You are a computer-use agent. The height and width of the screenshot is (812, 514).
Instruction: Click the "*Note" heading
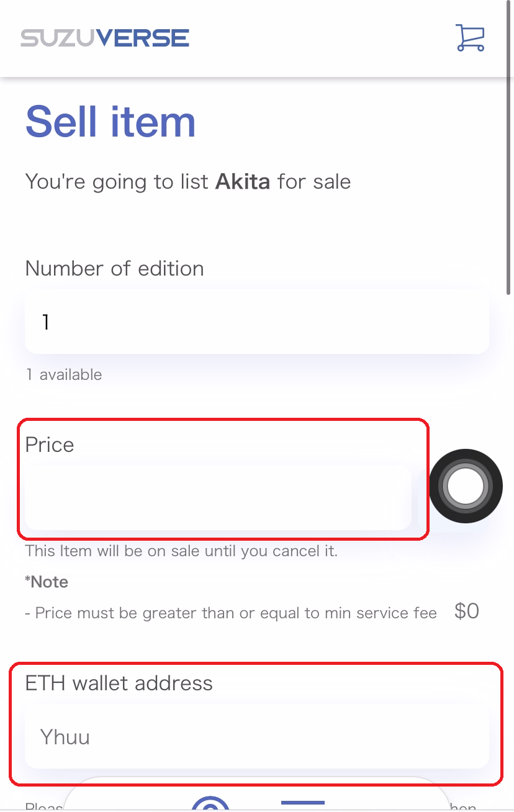tap(47, 582)
